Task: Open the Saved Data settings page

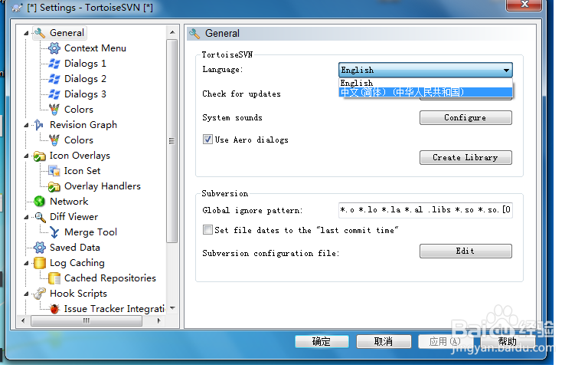Action: coord(74,248)
